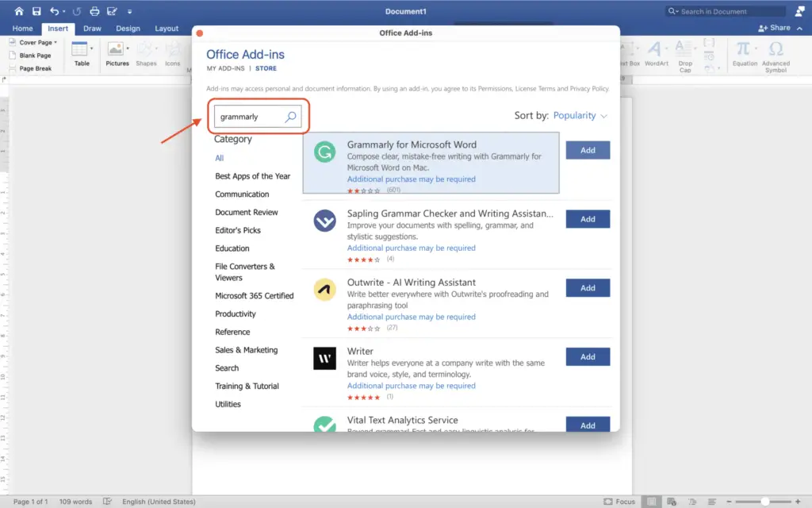This screenshot has height=508, width=812.
Task: Click the Writer add-in black W icon
Action: click(x=324, y=358)
